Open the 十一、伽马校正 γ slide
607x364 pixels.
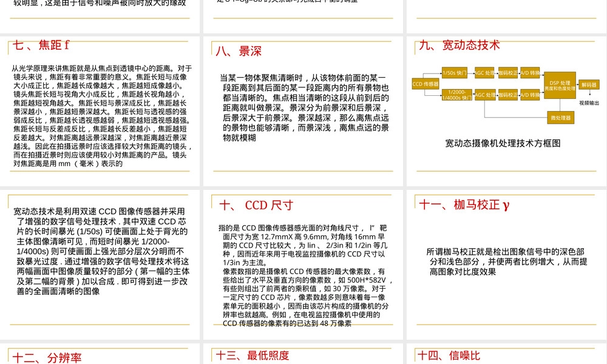[507, 265]
